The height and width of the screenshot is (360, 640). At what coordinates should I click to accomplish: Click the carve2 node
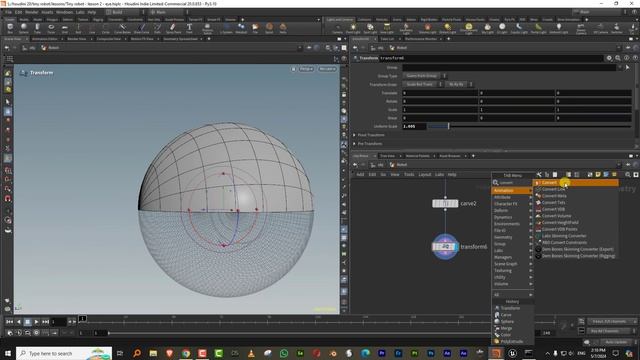445,203
